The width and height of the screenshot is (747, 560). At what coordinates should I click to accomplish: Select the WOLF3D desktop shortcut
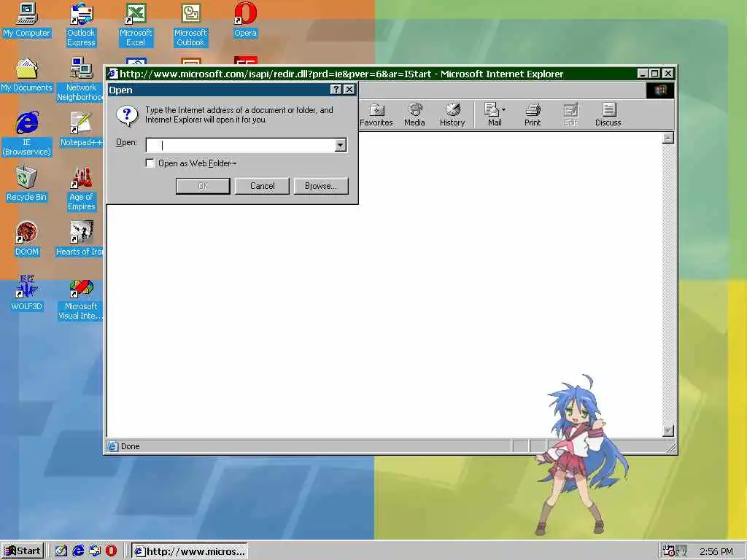click(27, 293)
